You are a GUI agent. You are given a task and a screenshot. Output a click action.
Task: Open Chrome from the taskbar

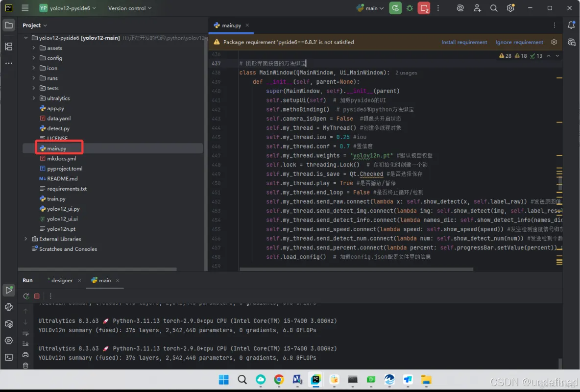coord(279,379)
